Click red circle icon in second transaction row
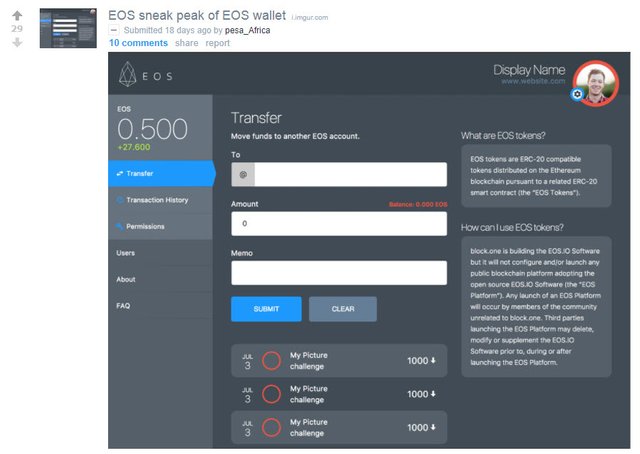 271,394
